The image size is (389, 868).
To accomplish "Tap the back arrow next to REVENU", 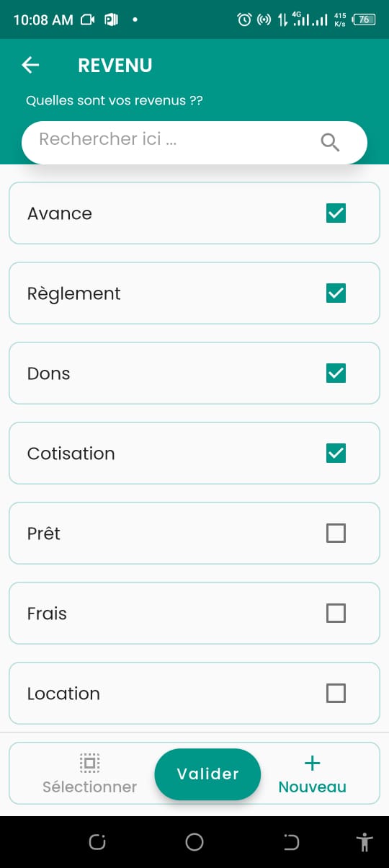I will point(30,66).
